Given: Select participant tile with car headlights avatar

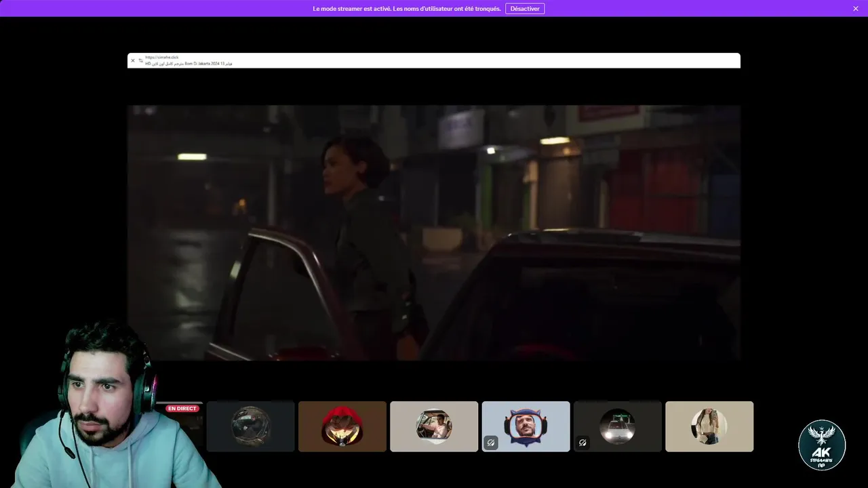Looking at the screenshot, I should pyautogui.click(x=617, y=426).
